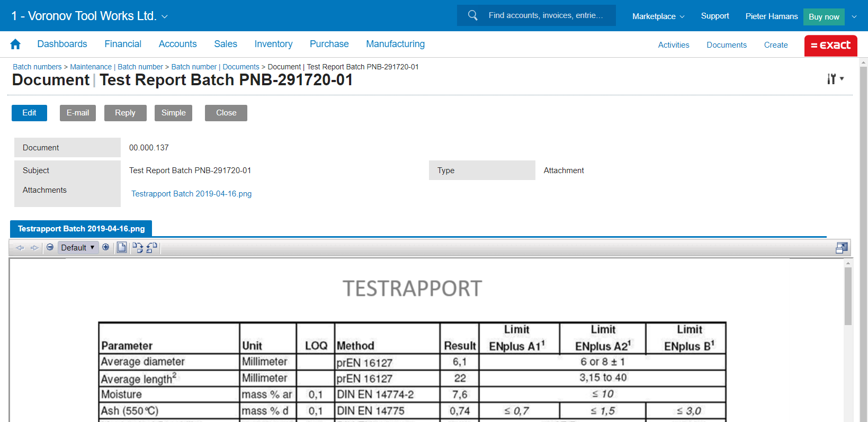Click the E-mail button
Image resolution: width=868 pixels, height=422 pixels.
point(77,113)
